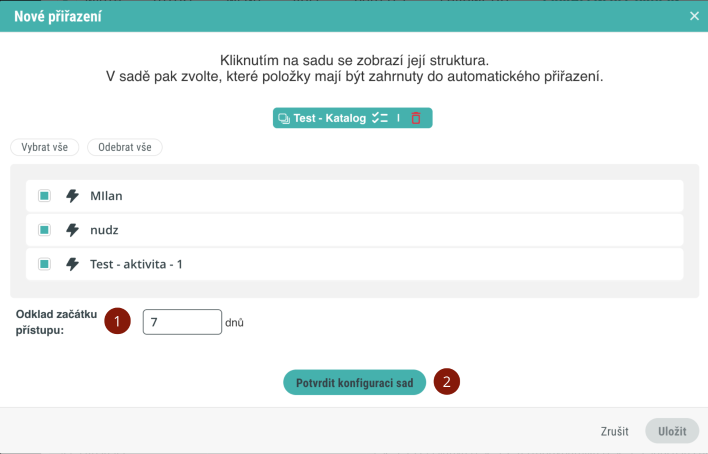Open the Test - Katalog set structure
The image size is (708, 454).
pyautogui.click(x=329, y=118)
